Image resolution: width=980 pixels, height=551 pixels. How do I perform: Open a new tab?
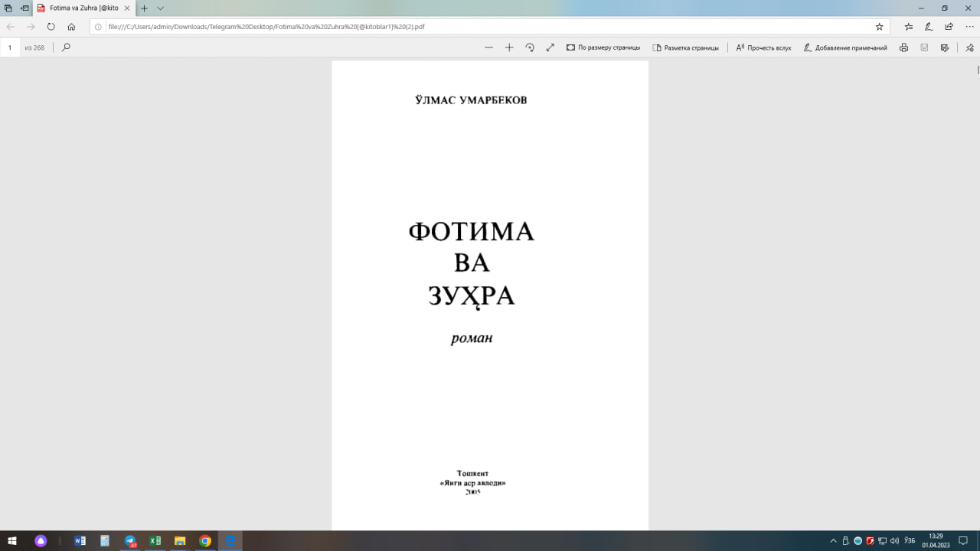pyautogui.click(x=144, y=8)
